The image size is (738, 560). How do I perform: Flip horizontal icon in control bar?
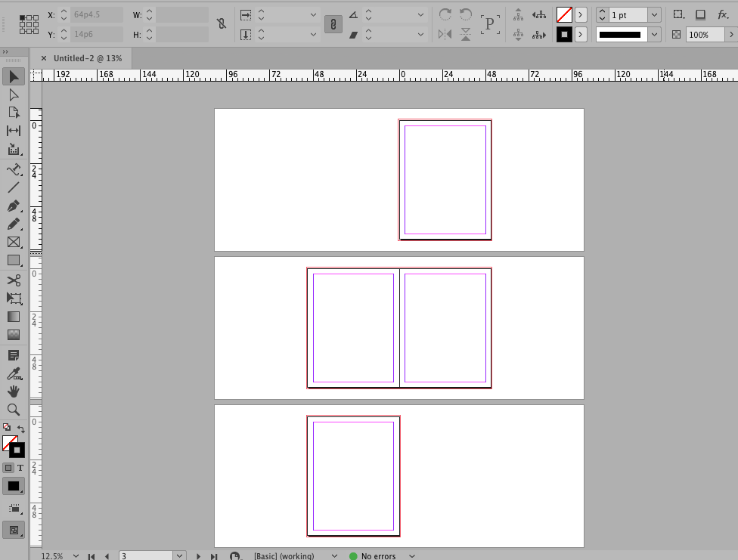[x=445, y=34]
